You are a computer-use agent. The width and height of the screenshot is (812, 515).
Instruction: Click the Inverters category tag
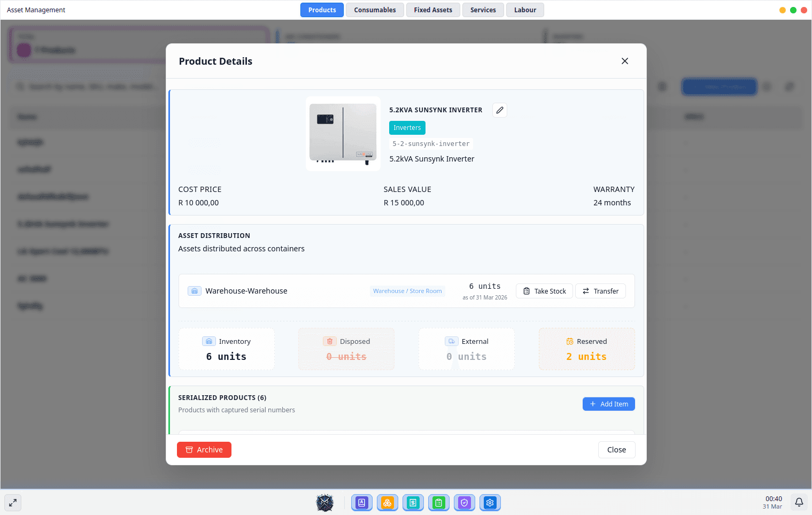pyautogui.click(x=407, y=128)
